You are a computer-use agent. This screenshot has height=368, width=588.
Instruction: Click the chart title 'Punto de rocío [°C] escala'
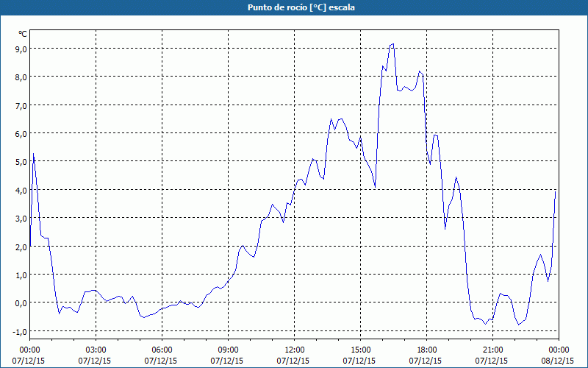coord(301,7)
